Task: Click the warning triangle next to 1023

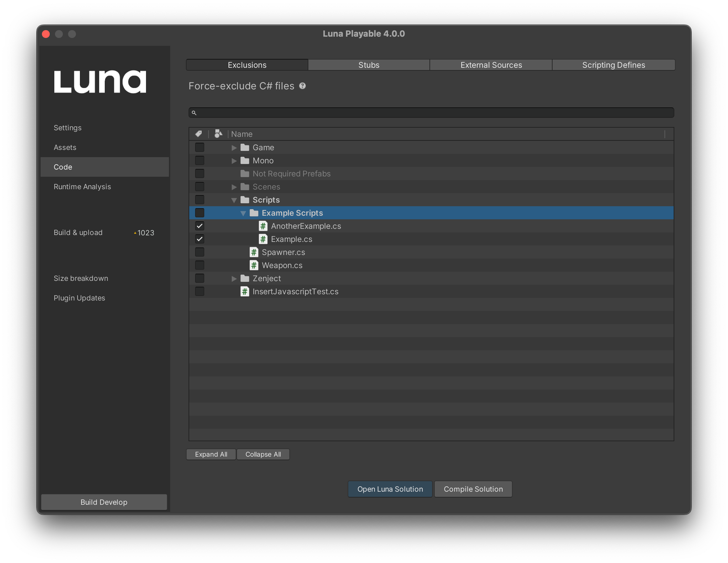Action: click(135, 233)
